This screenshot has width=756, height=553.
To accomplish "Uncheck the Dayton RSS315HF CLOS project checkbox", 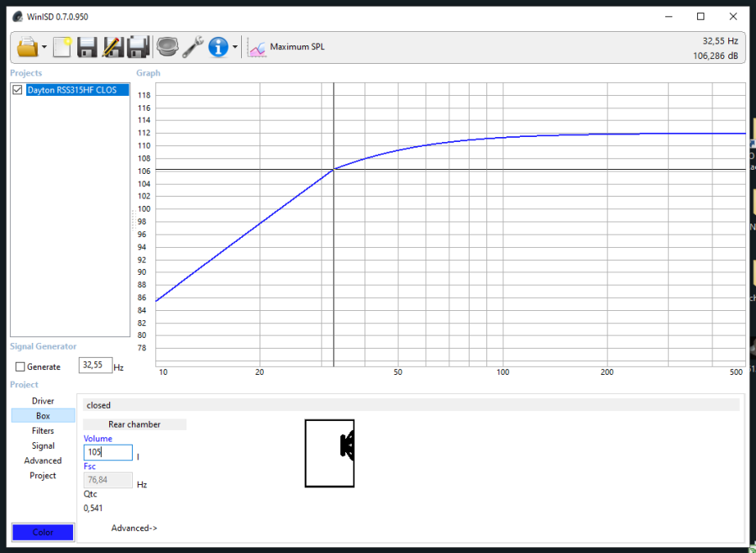I will [x=18, y=90].
